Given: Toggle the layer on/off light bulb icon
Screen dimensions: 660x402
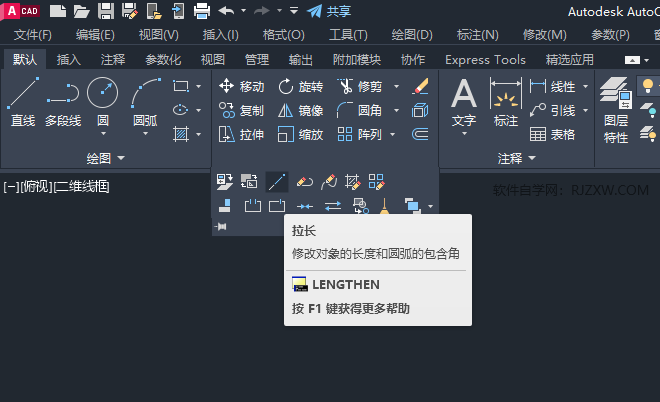Looking at the screenshot, I should point(648,86).
